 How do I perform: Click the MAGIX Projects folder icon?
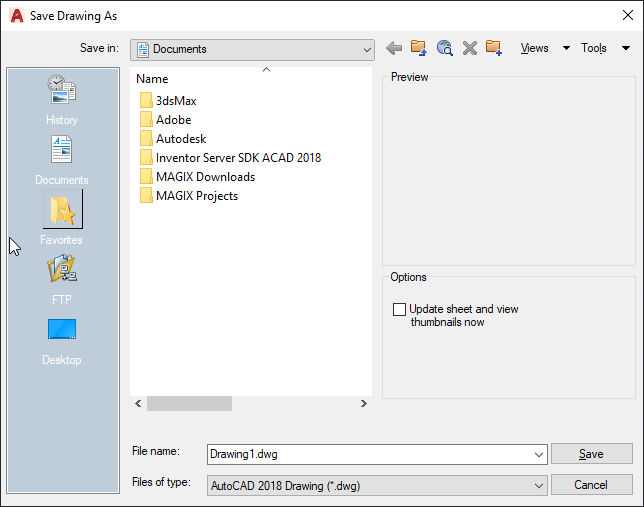(x=146, y=196)
